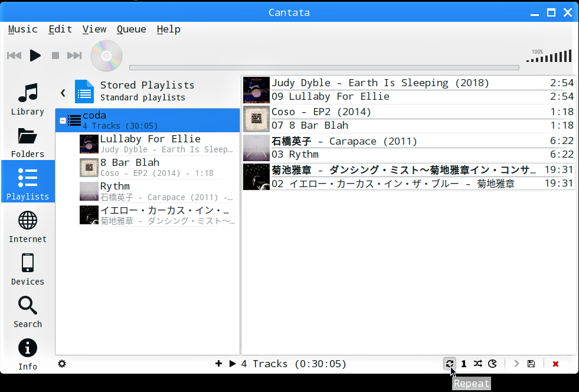Toggle Repeat mode
The image size is (579, 392).
pos(449,364)
